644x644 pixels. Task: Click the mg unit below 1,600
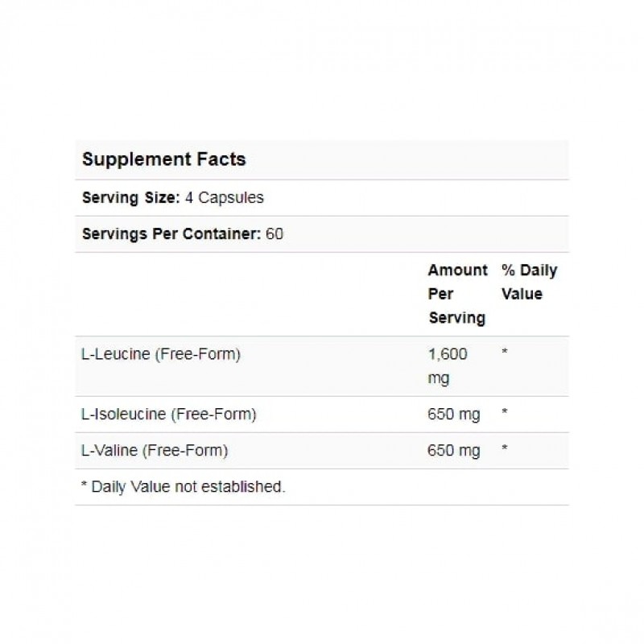pyautogui.click(x=440, y=378)
